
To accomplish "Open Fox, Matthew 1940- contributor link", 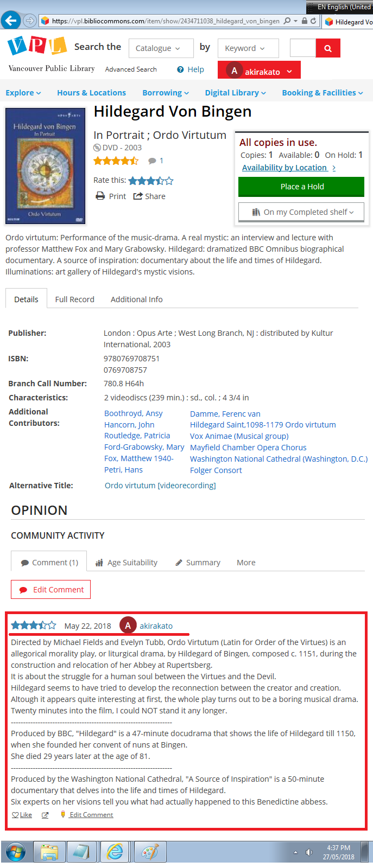I will point(139,458).
